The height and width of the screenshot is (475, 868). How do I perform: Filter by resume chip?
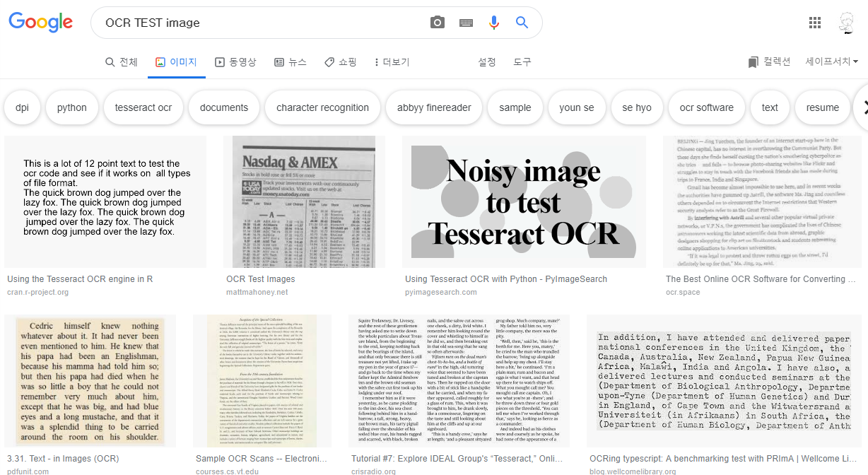click(823, 107)
